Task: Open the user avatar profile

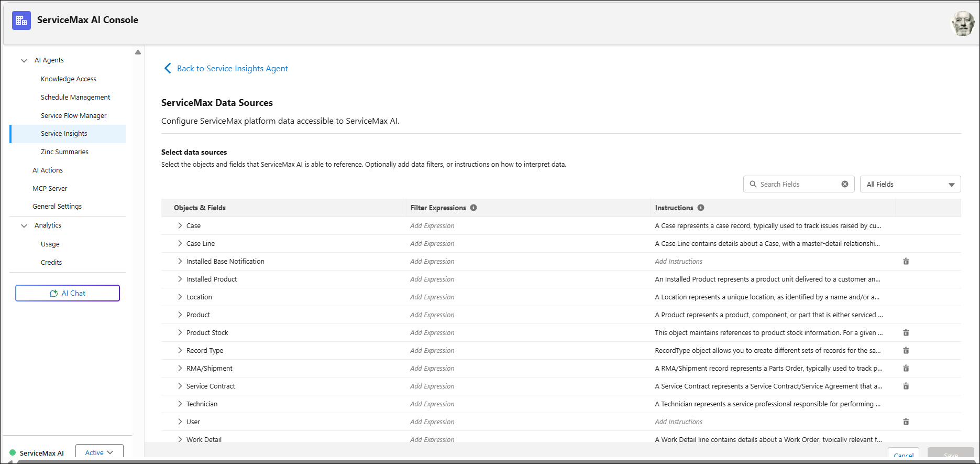Action: (x=963, y=24)
